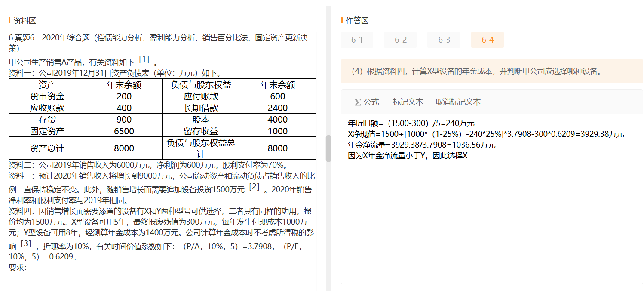Click the 留存收益 table cell

tap(201, 131)
